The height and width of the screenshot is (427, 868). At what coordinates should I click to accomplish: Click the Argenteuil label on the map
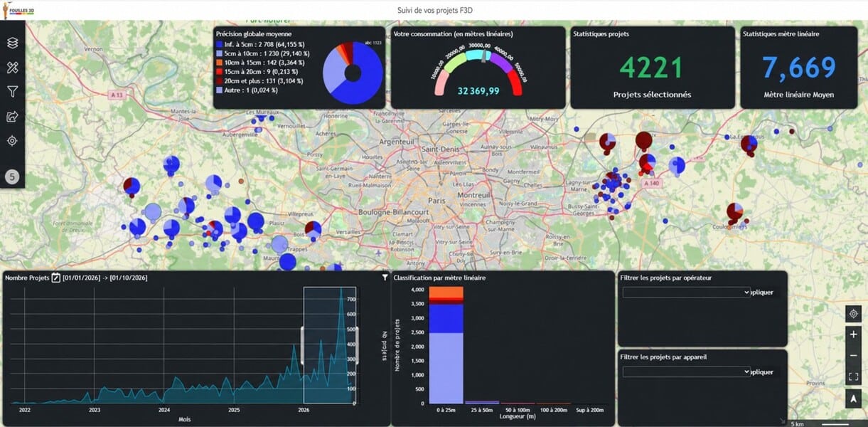(x=397, y=143)
